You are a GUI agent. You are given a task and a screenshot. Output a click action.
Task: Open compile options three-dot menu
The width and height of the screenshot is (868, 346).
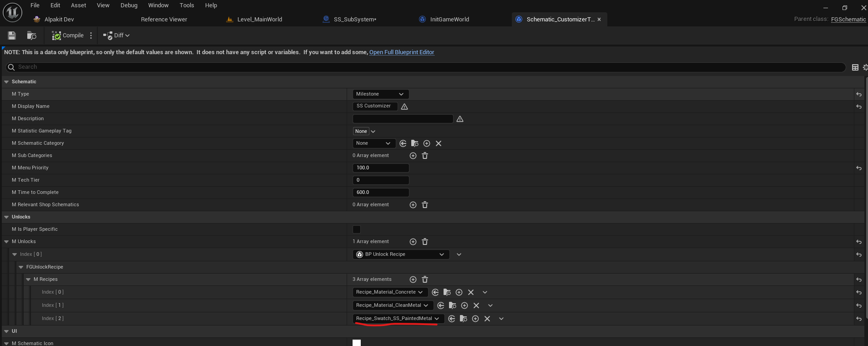tap(91, 36)
